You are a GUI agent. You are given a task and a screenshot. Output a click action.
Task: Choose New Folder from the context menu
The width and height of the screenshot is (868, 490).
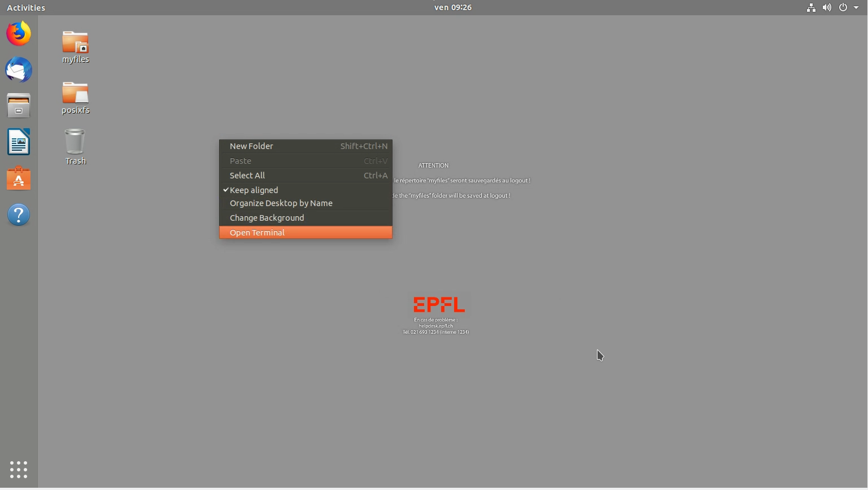306,146
